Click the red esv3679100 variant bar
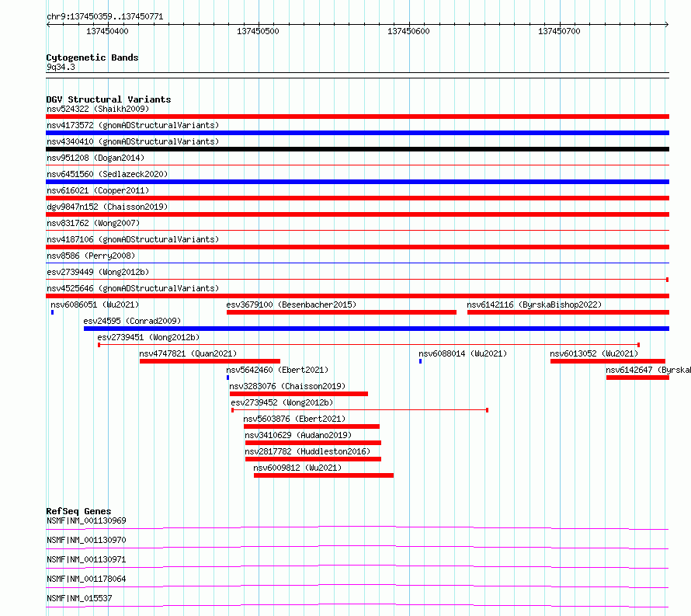 click(342, 312)
